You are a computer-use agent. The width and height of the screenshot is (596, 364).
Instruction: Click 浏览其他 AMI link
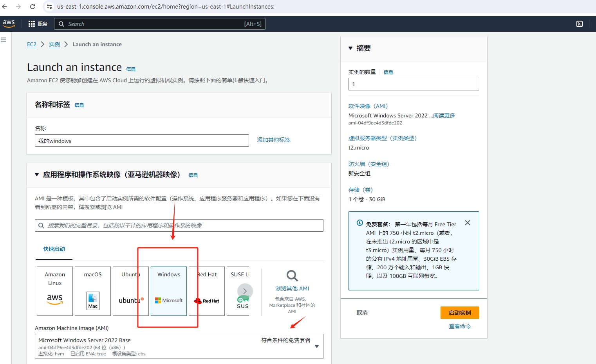[292, 288]
